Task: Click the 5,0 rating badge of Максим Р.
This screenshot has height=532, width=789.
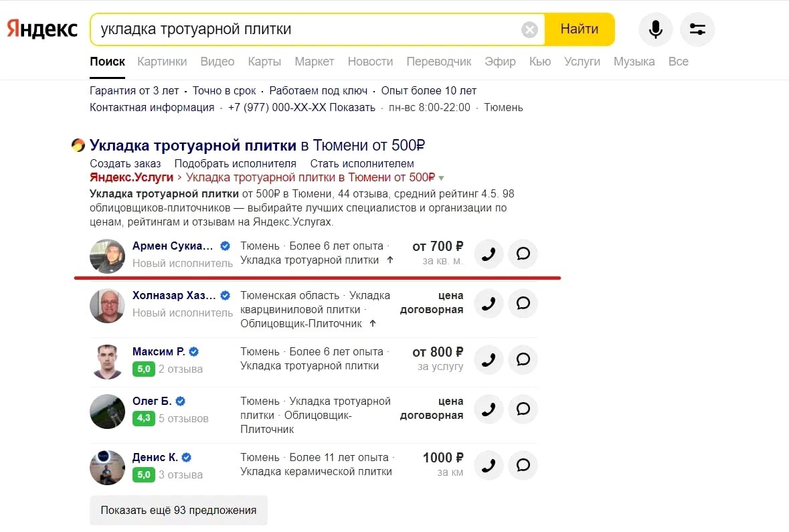Action: tap(143, 369)
